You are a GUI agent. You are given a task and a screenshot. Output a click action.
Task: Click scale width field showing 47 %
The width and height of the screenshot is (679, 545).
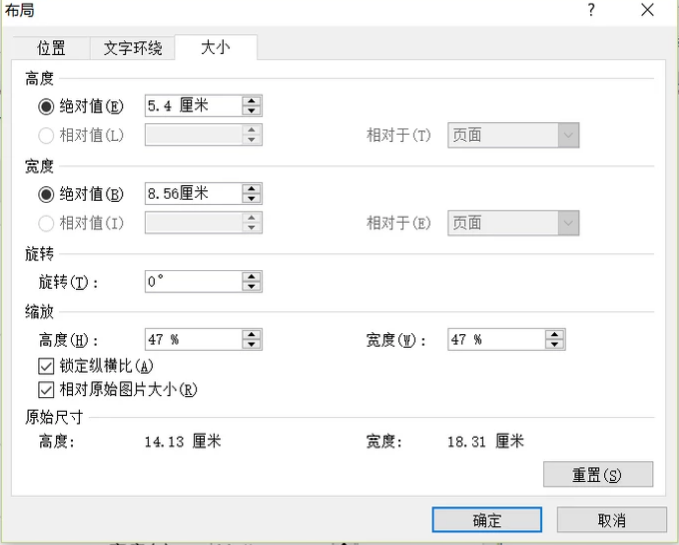pyautogui.click(x=496, y=339)
